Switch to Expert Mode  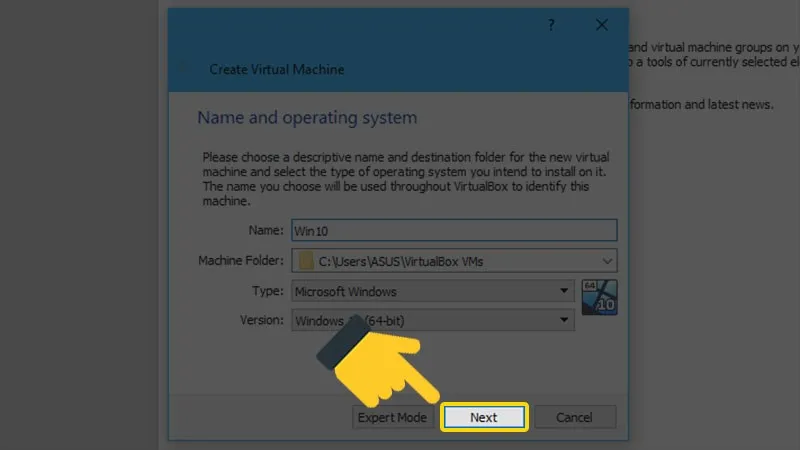coord(392,418)
